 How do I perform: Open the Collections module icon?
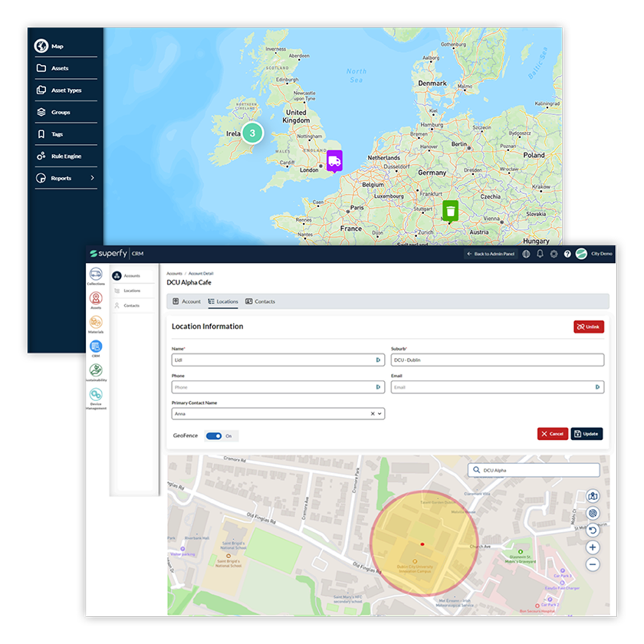(x=96, y=274)
